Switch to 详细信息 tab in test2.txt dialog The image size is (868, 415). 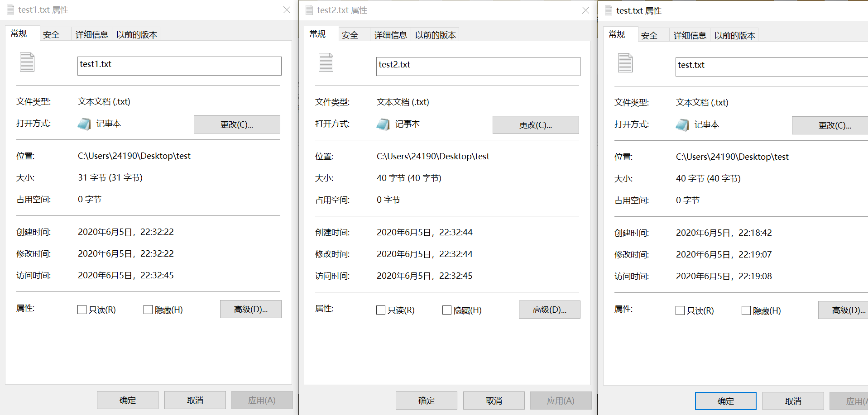(390, 34)
